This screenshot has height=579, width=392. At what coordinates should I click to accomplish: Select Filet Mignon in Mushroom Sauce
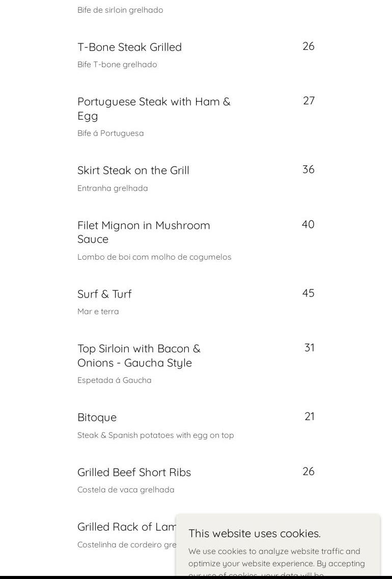144,232
